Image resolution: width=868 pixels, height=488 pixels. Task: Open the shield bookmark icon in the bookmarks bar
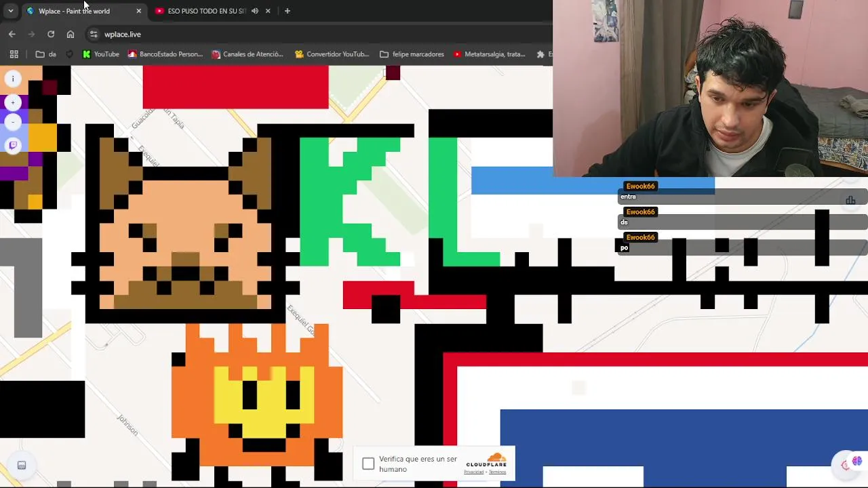coord(70,54)
